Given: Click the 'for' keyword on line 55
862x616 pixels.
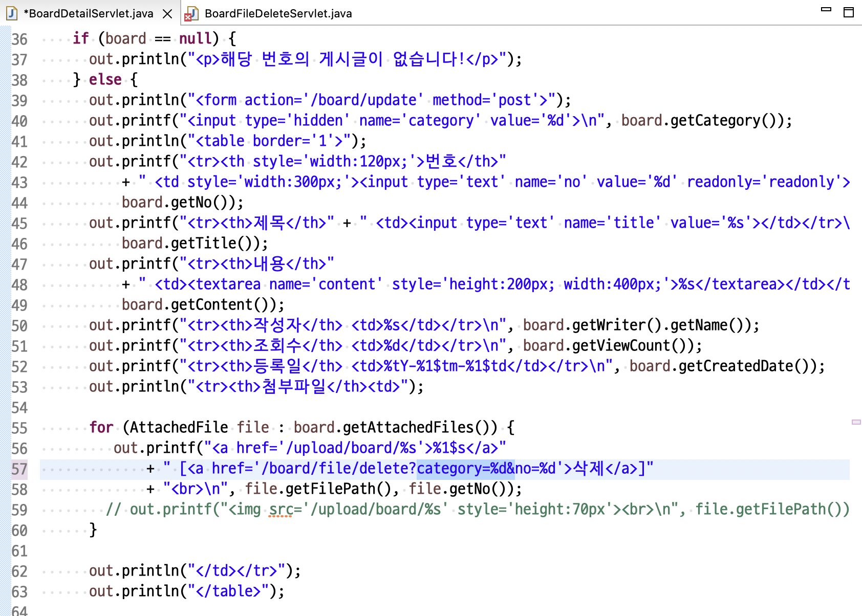Looking at the screenshot, I should pyautogui.click(x=101, y=427).
